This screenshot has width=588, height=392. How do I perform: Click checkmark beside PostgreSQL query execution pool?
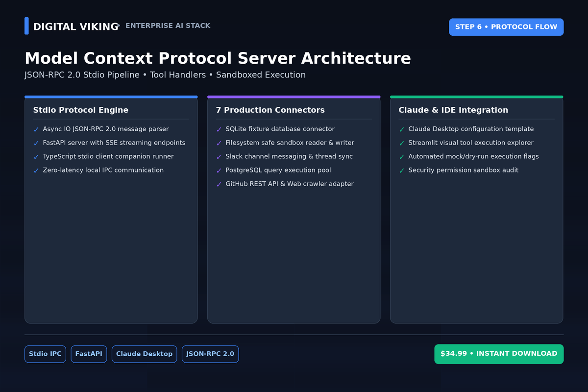pyautogui.click(x=219, y=171)
